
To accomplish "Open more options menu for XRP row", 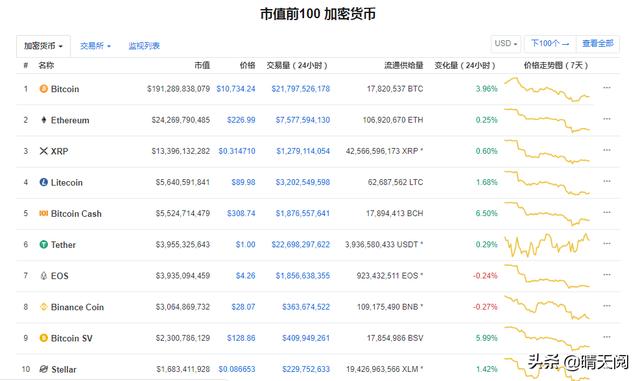I will click(607, 150).
